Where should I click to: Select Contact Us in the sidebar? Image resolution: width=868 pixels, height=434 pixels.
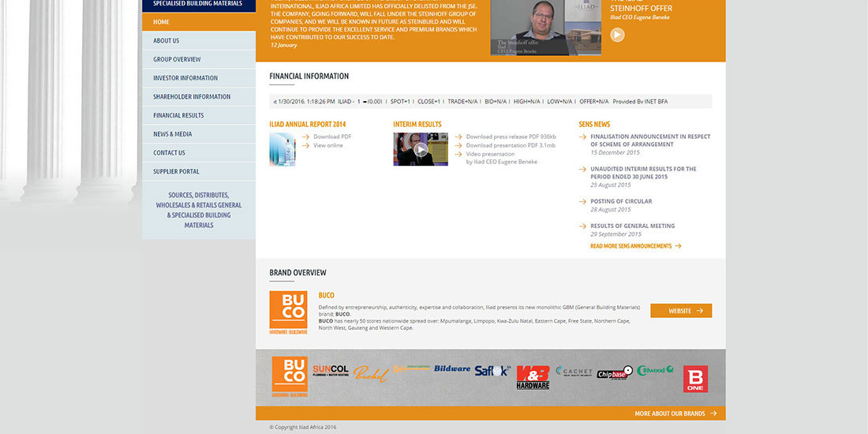click(x=169, y=153)
